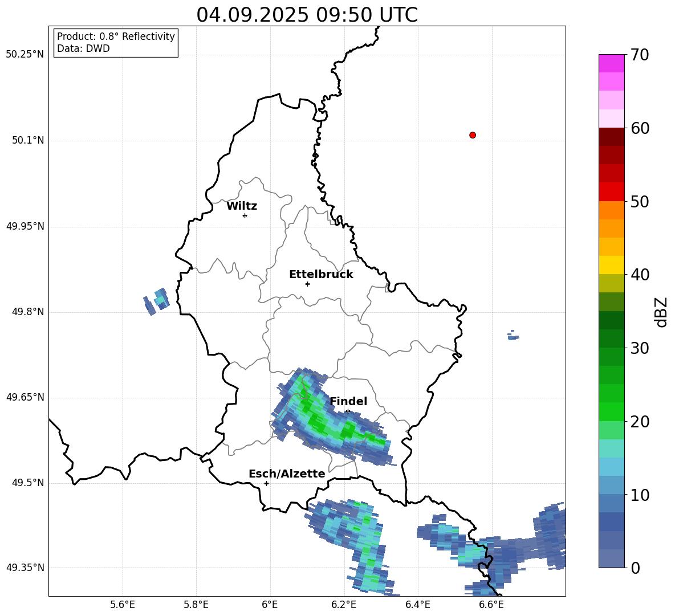Click the 49.65°N latitude label
The height and width of the screenshot is (616, 675).
click(x=25, y=397)
